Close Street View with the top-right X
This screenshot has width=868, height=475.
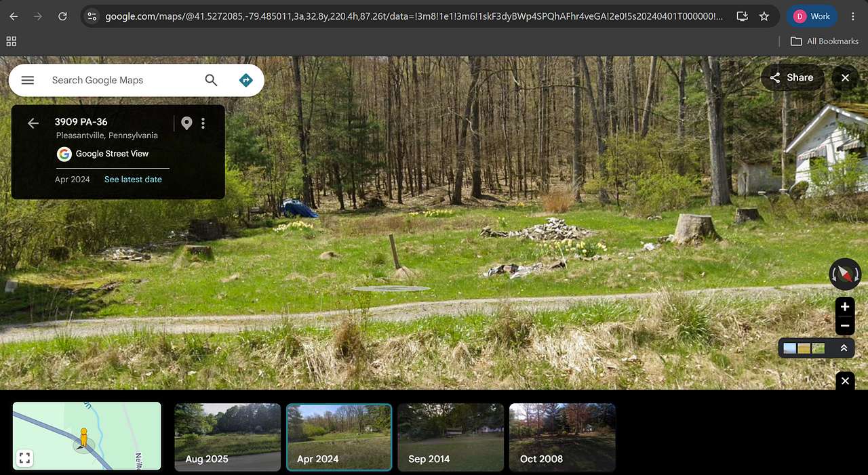point(845,78)
